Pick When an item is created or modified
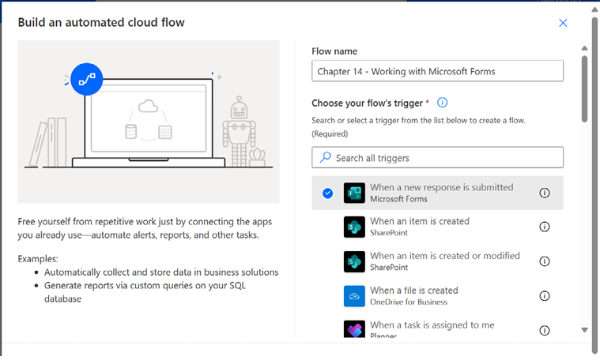Image resolution: width=600 pixels, height=364 pixels. (437, 261)
